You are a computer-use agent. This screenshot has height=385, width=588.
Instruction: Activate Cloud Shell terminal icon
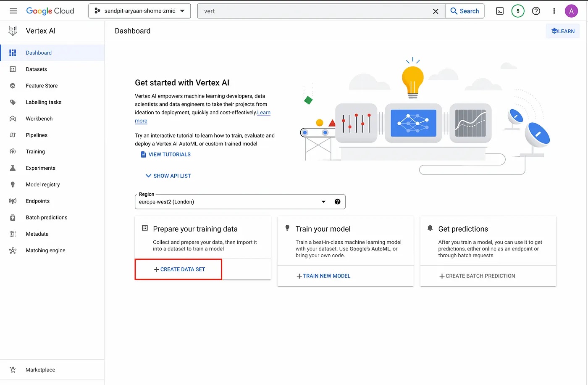[x=500, y=11]
